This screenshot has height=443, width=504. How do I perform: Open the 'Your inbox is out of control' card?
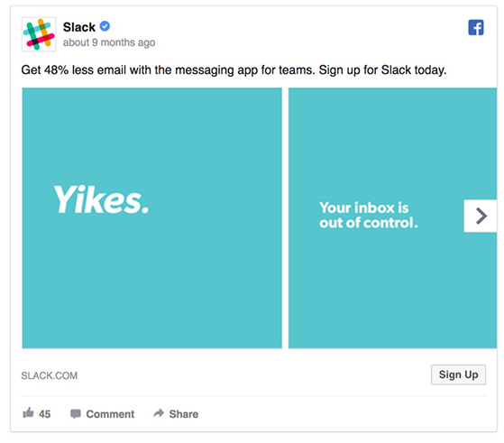point(392,217)
